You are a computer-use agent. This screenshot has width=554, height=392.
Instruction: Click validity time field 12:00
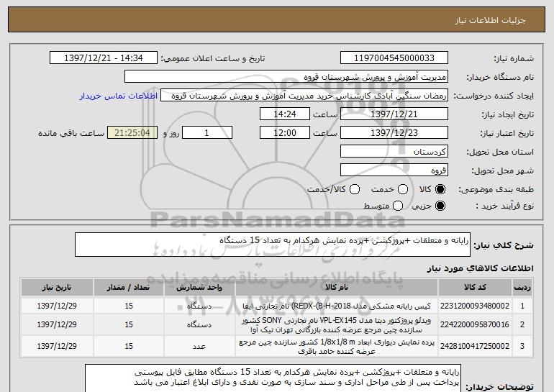[x=285, y=133]
